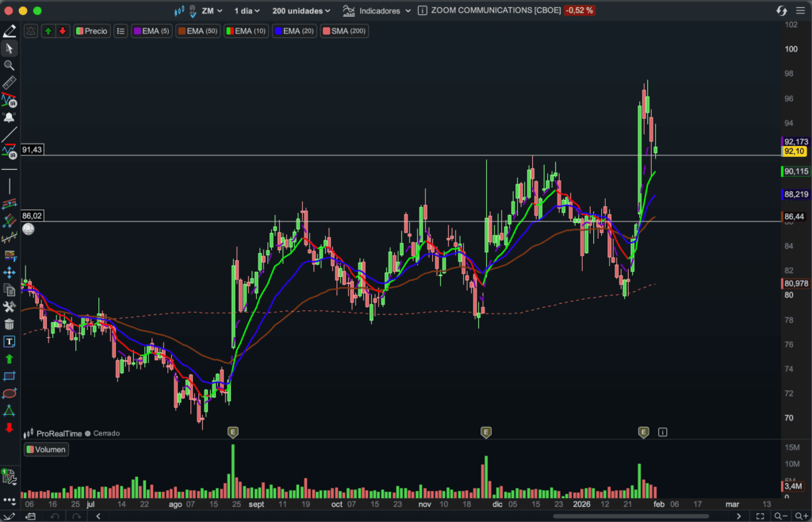
Task: Select the triangle drawing tool
Action: (10, 410)
